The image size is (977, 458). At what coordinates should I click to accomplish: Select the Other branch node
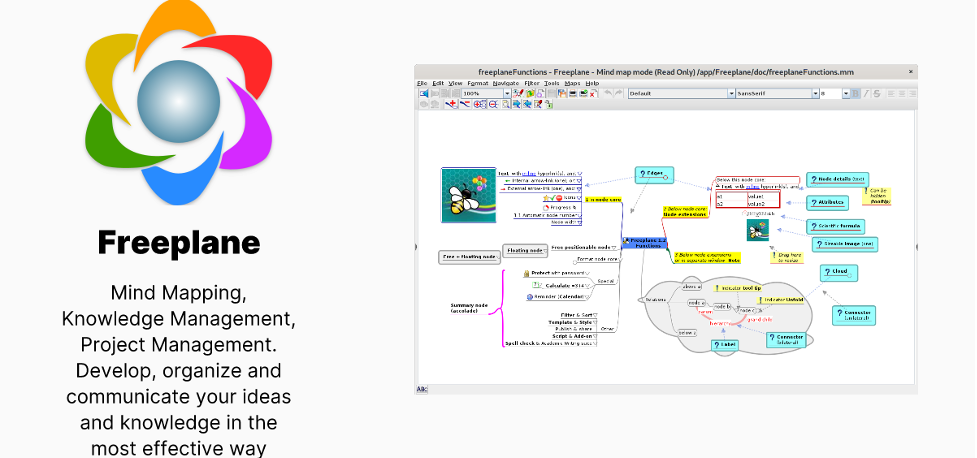pyautogui.click(x=607, y=329)
